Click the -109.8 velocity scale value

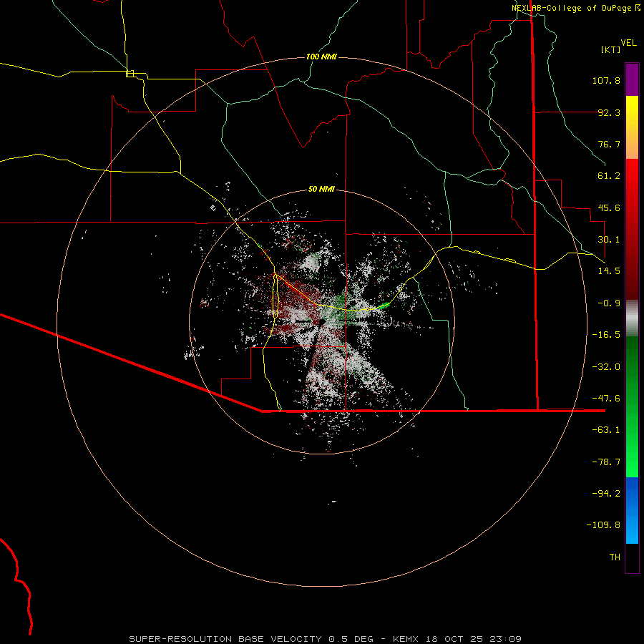coord(603,525)
